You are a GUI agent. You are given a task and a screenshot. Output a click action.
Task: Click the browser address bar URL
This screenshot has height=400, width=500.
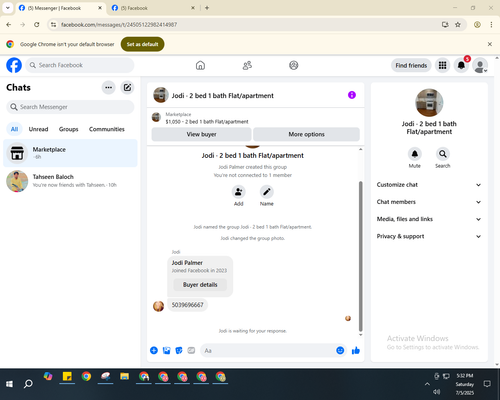[119, 25]
